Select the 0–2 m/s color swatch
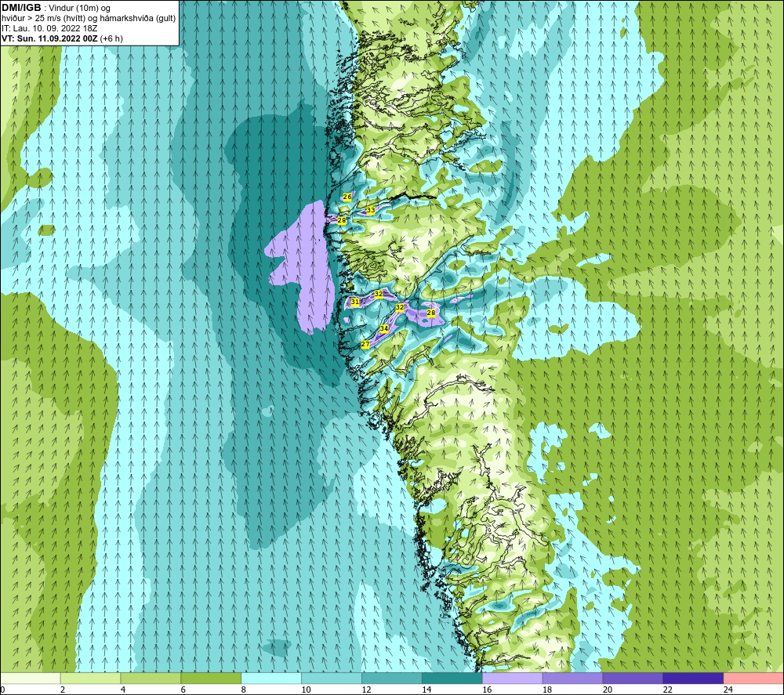Screen dimensions: 784x695 click(x=30, y=678)
